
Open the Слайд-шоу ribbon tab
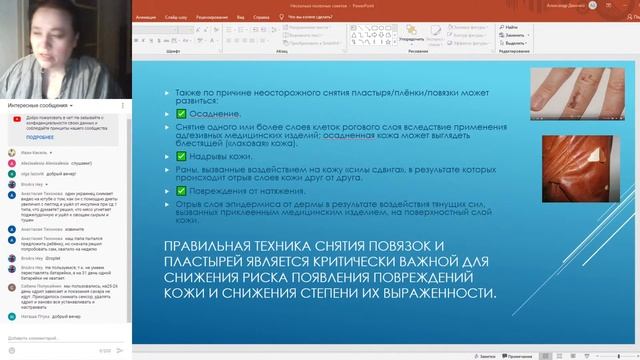pos(176,17)
